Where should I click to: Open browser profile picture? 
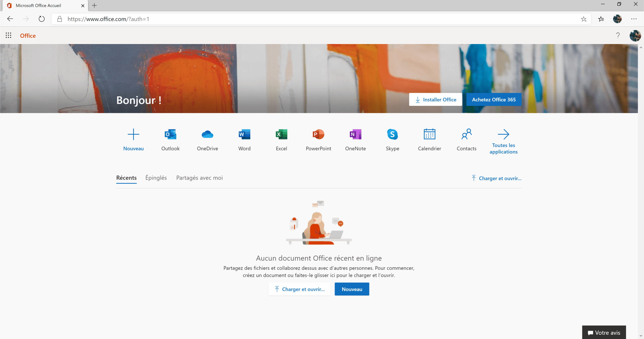coord(617,19)
